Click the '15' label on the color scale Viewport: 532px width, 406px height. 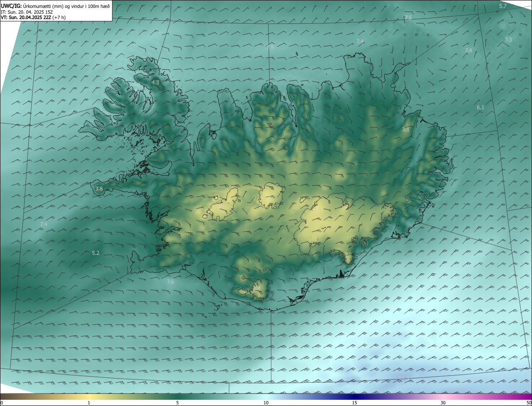coord(355,403)
